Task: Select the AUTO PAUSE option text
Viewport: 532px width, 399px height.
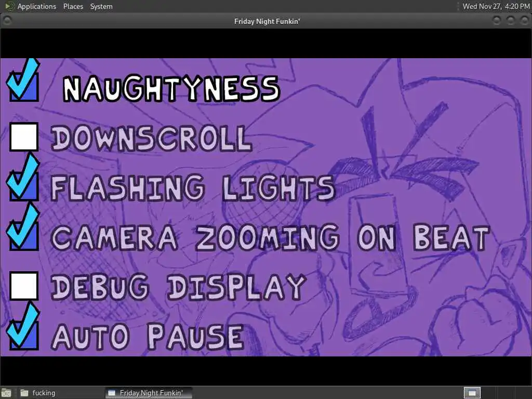Action: pyautogui.click(x=148, y=337)
